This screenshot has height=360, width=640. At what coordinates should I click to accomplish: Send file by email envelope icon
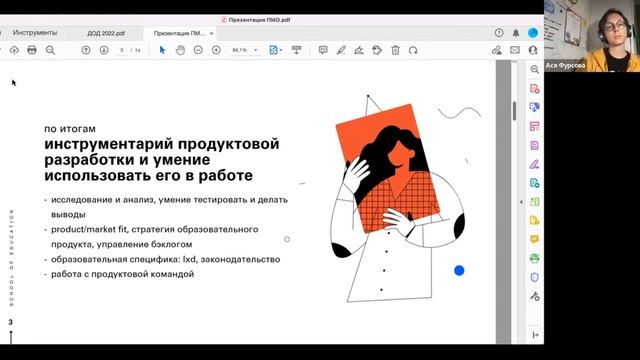[515, 50]
